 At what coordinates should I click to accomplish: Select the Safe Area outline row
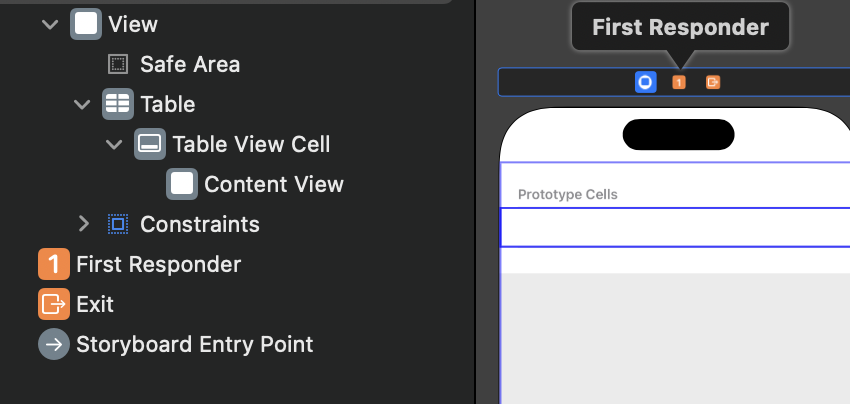190,65
